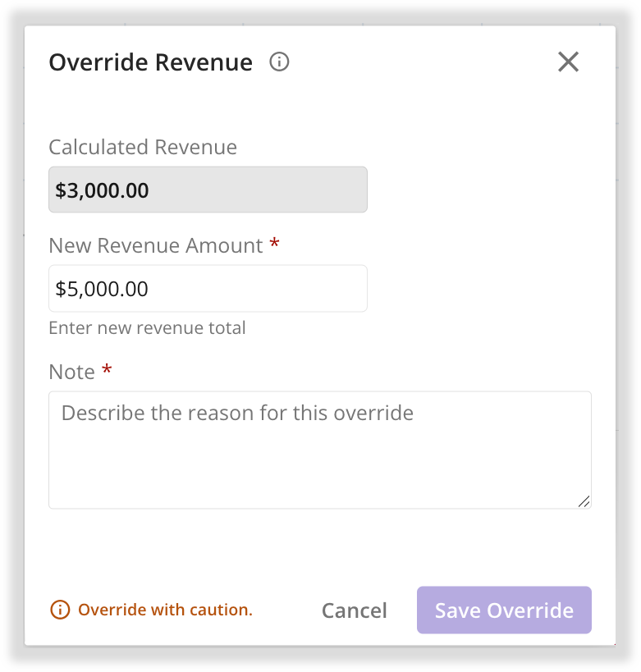This screenshot has width=641, height=672.
Task: Click the info icon beside Override Revenue title
Action: point(279,62)
